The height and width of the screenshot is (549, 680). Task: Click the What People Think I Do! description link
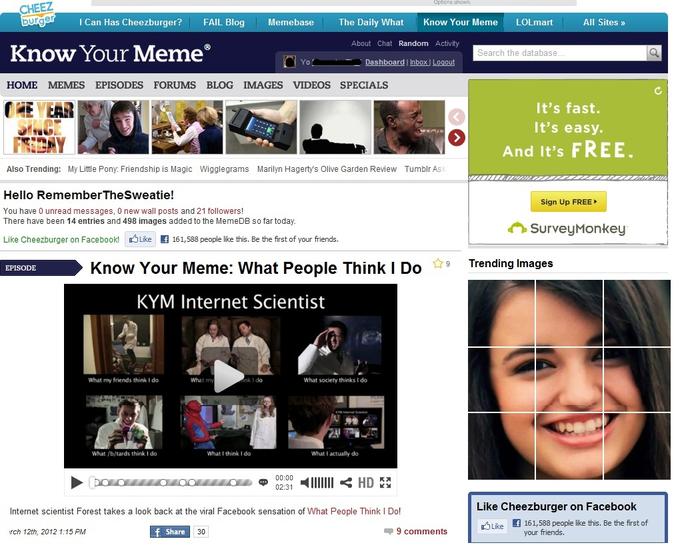[354, 511]
